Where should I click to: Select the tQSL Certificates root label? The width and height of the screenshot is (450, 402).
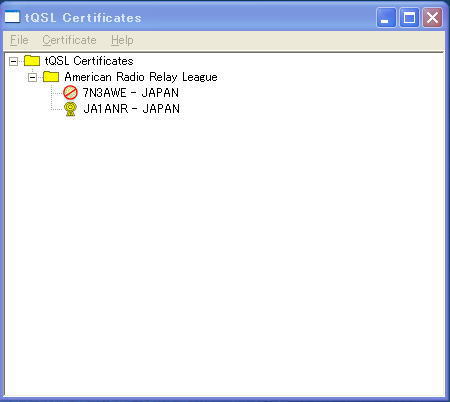[x=89, y=61]
